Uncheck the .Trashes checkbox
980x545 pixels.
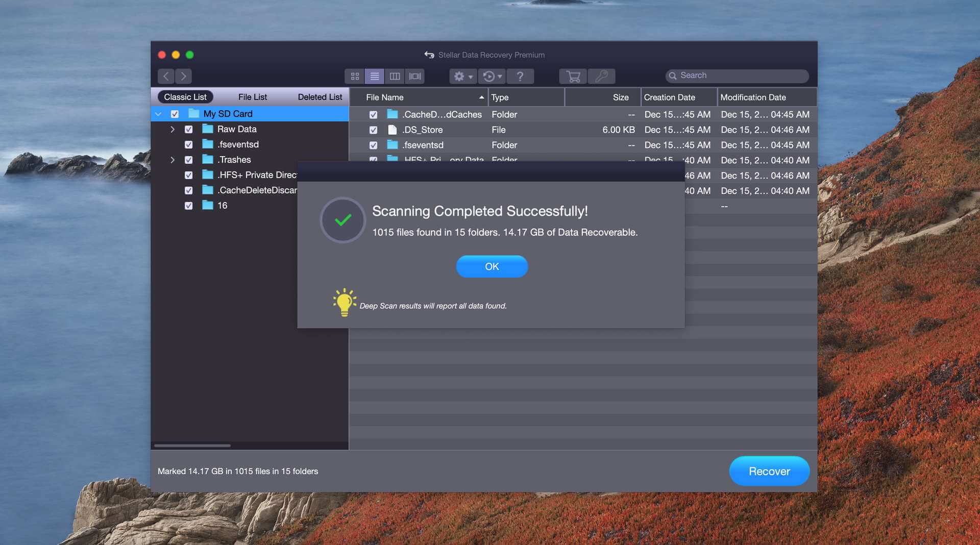[188, 160]
